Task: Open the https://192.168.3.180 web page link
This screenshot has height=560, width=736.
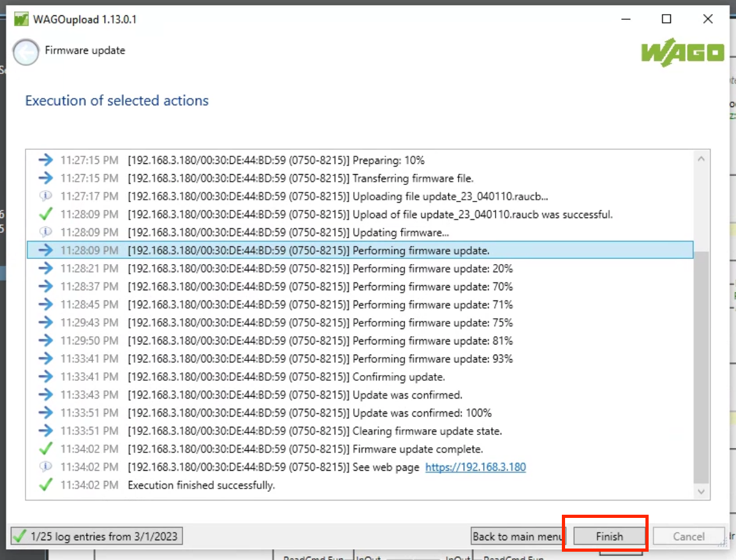Action: [x=475, y=467]
